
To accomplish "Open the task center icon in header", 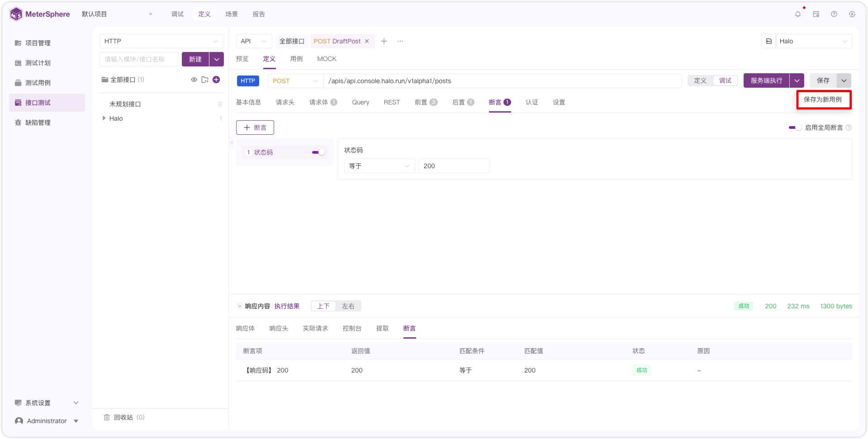I will click(816, 14).
